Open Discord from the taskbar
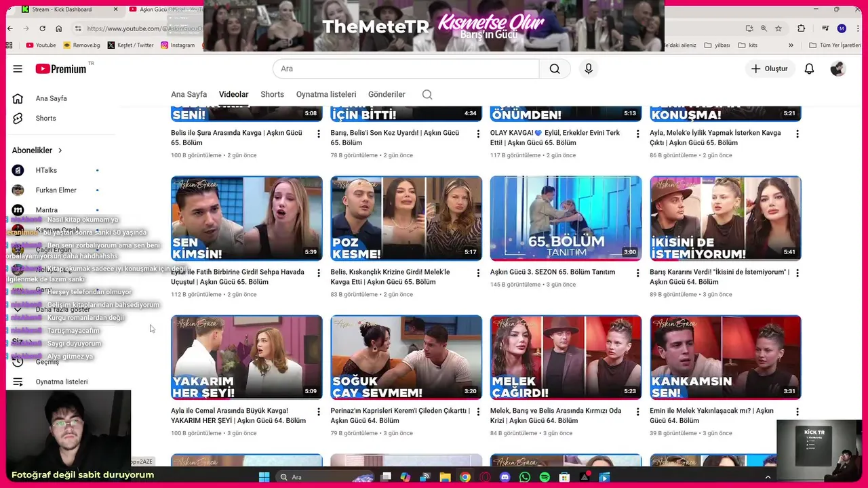The image size is (868, 488). (x=505, y=477)
